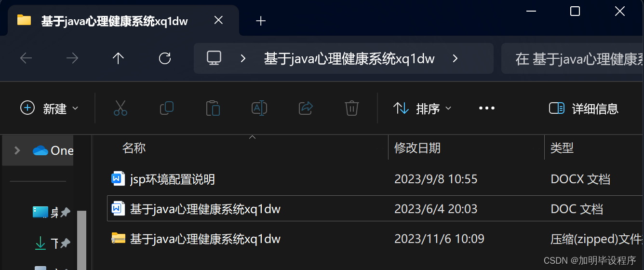Sort by 修改日期 column header
Viewport: 644px width, 270px height.
(x=417, y=148)
